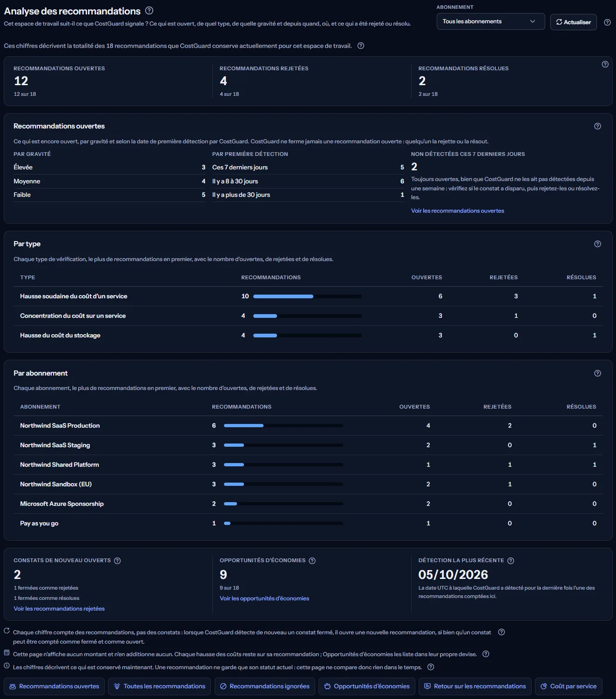Open Recommandations ignorées navigation button
The width and height of the screenshot is (616, 699).
click(265, 686)
